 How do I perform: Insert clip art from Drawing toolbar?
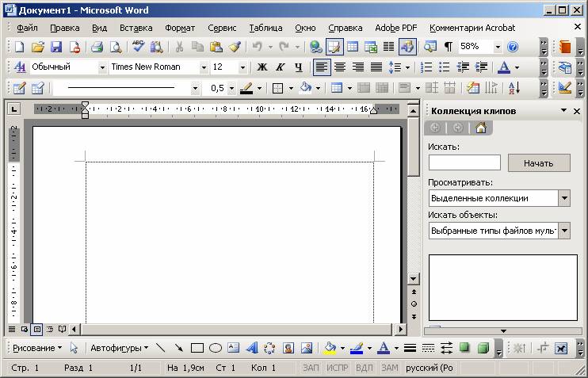click(x=288, y=349)
